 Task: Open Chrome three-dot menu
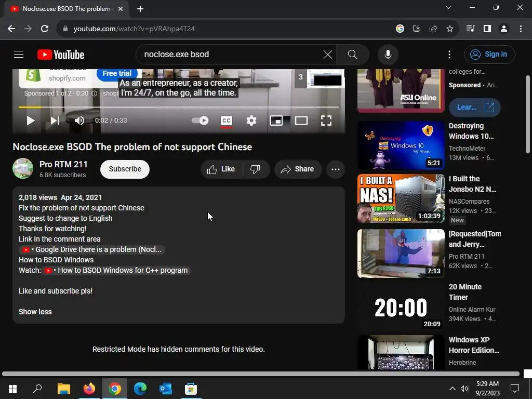[521, 29]
